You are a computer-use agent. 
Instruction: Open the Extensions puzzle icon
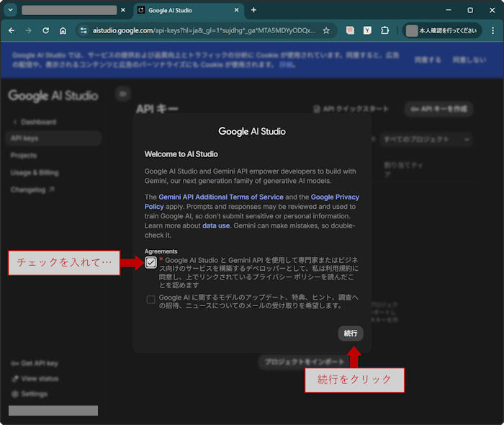click(385, 31)
